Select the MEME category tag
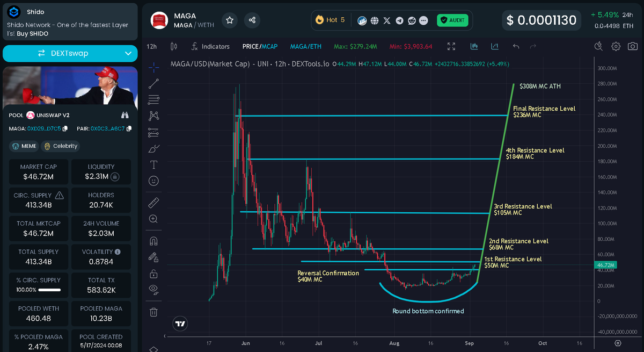The height and width of the screenshot is (352, 644). tap(25, 146)
